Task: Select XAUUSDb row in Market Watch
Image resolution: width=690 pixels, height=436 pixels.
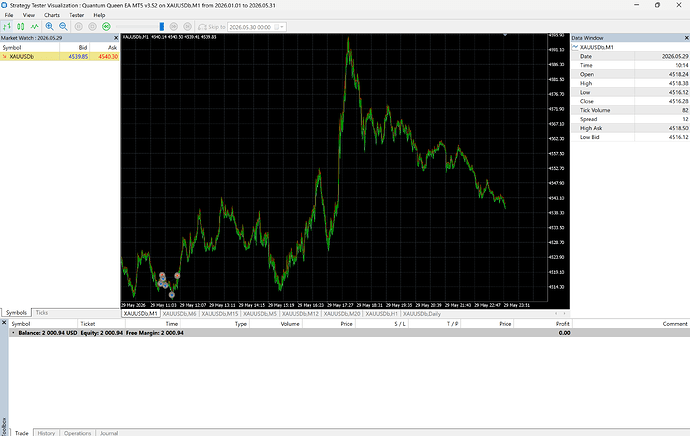Action: [59, 56]
